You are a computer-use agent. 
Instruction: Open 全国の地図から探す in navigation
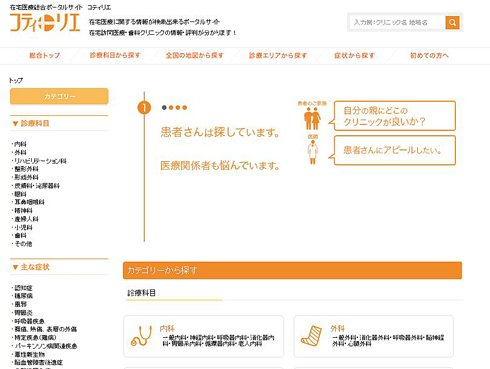click(x=195, y=55)
